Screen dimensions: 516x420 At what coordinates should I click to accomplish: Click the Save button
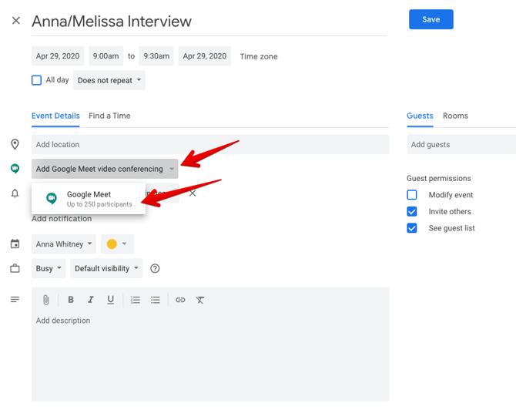point(431,19)
